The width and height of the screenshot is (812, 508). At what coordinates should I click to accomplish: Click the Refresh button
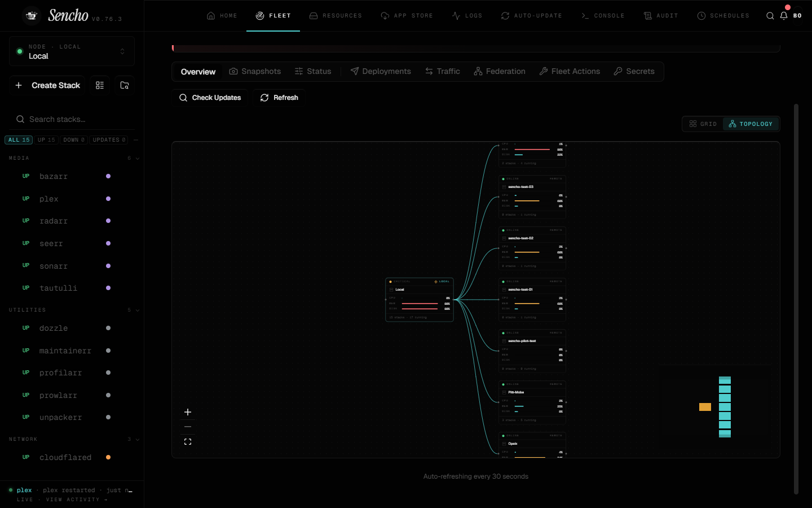[x=279, y=98]
